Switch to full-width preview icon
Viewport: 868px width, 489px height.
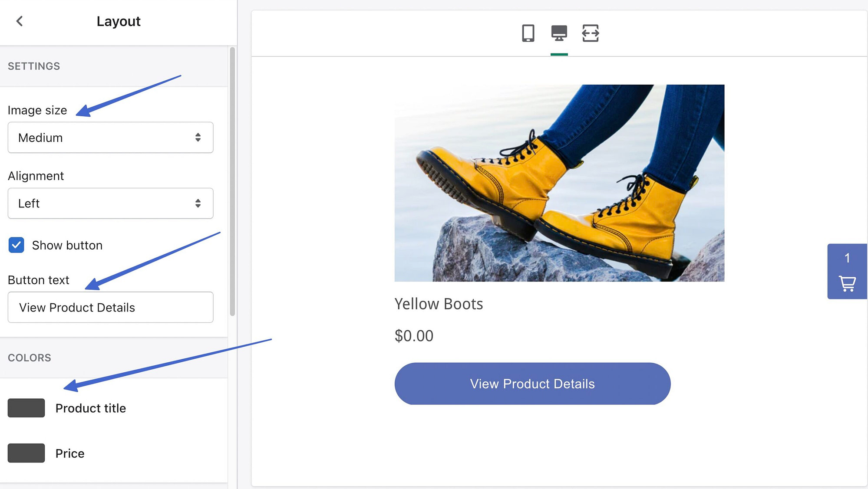(590, 33)
